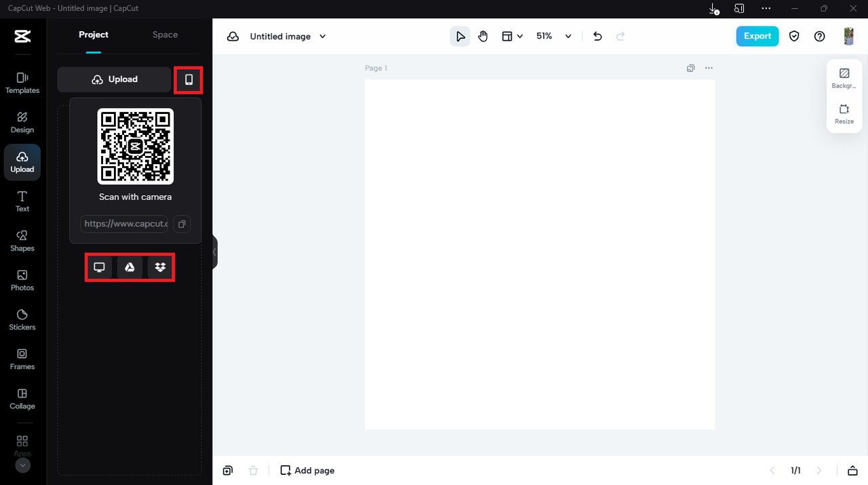Screen dimensions: 868x485
Task: Click the delete page trash icon
Action: (253, 471)
